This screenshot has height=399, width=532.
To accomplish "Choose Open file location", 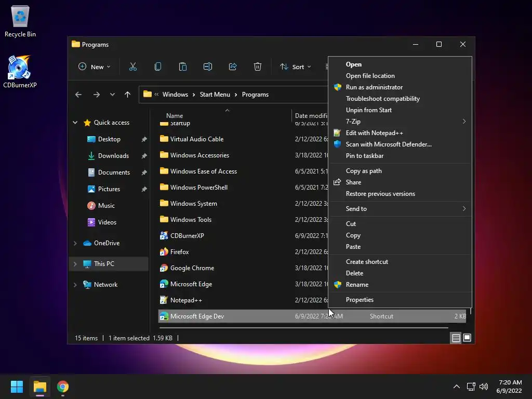I will pyautogui.click(x=400, y=76).
